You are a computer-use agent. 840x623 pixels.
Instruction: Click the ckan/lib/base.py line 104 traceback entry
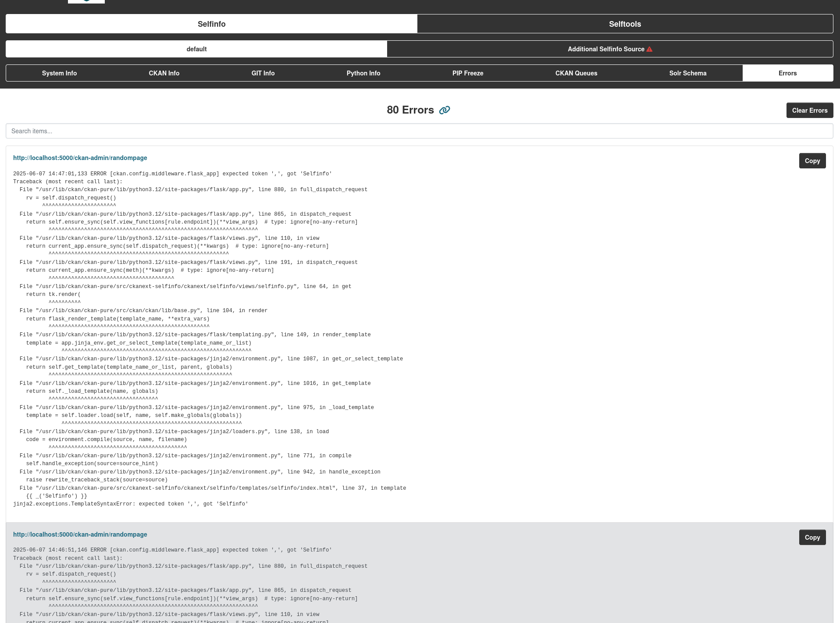(143, 311)
